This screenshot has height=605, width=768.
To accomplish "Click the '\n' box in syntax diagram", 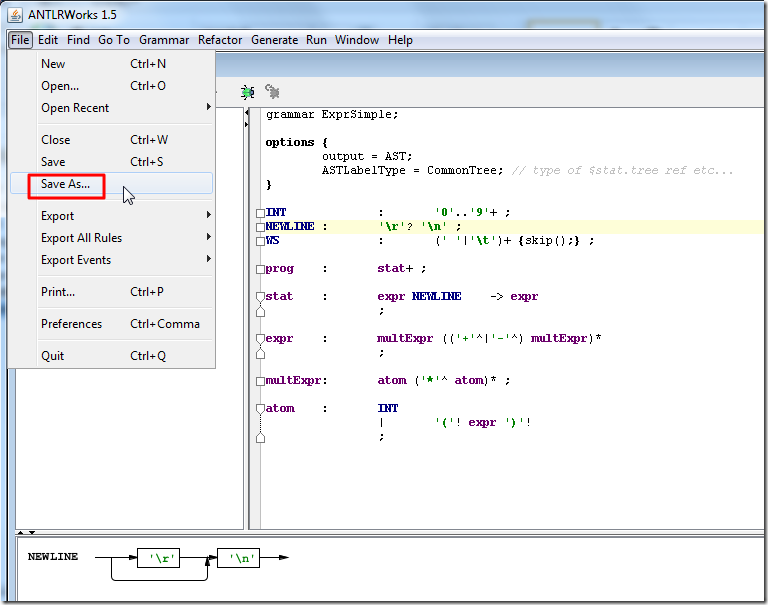I will tap(239, 559).
